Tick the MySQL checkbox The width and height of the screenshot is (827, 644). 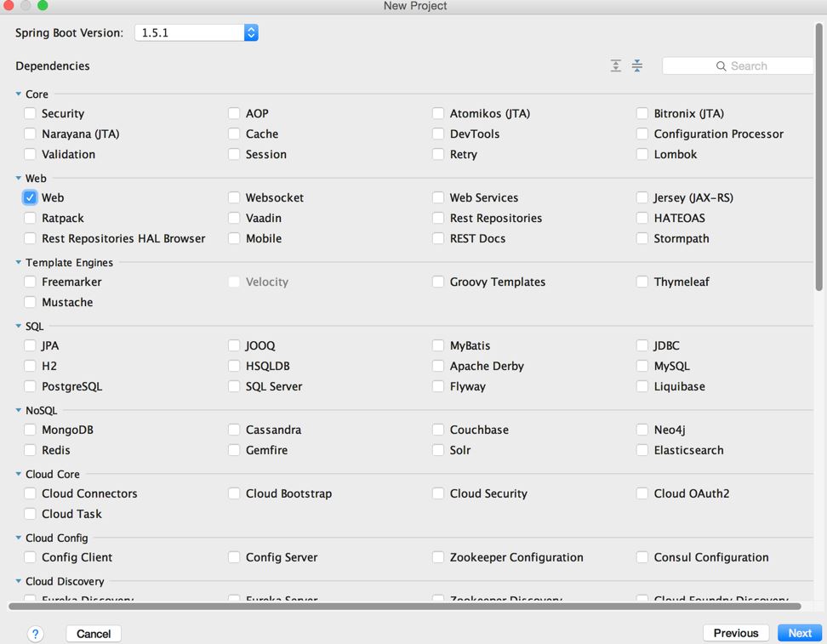[642, 366]
